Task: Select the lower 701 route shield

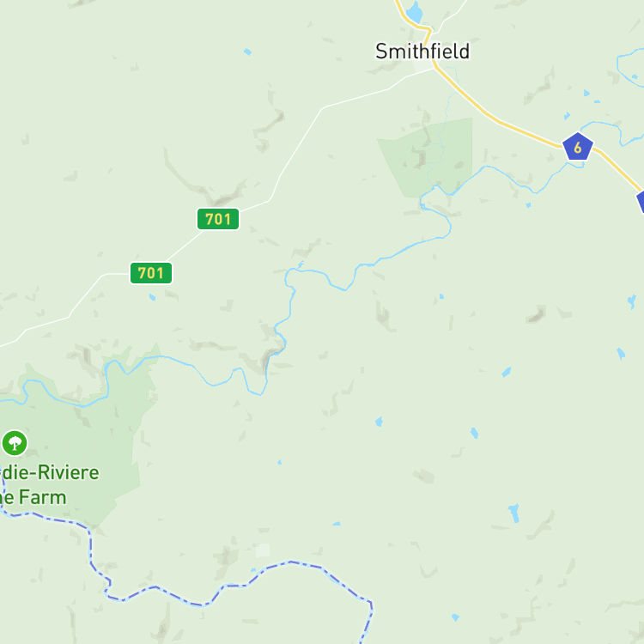Action: point(151,273)
